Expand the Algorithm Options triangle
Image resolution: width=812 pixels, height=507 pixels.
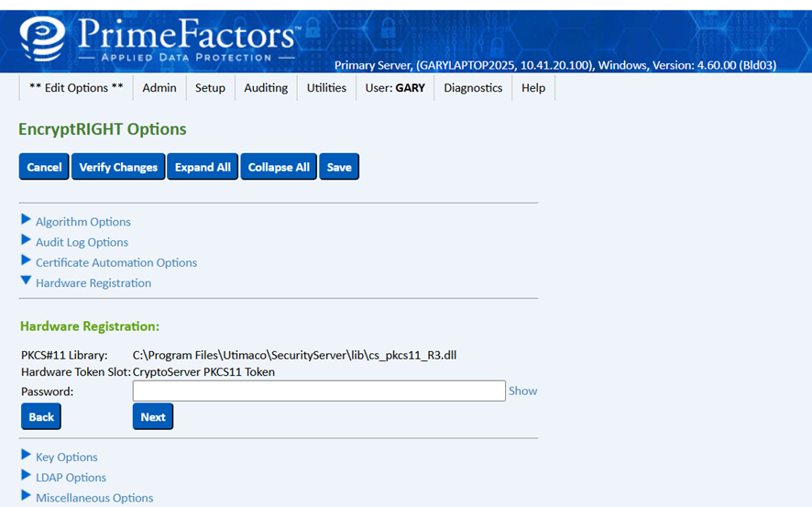[26, 220]
